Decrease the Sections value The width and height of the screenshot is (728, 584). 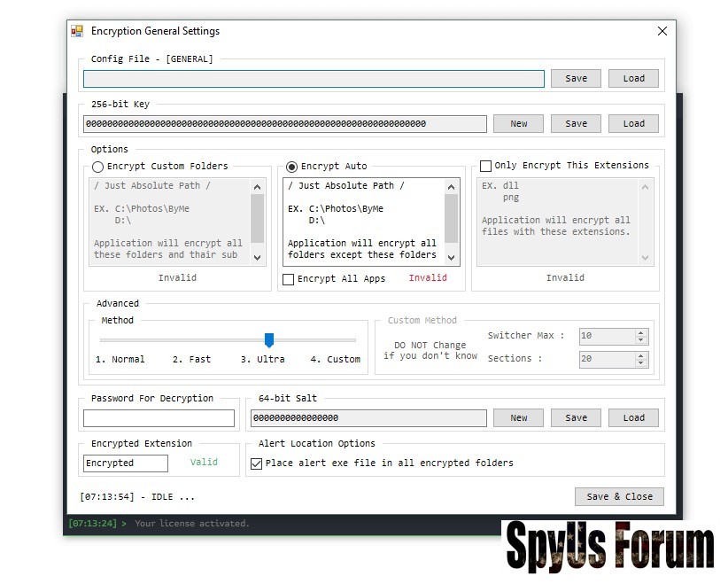(641, 362)
